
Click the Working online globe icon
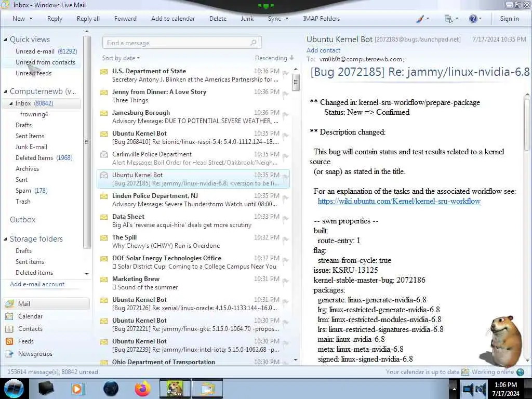(520, 372)
